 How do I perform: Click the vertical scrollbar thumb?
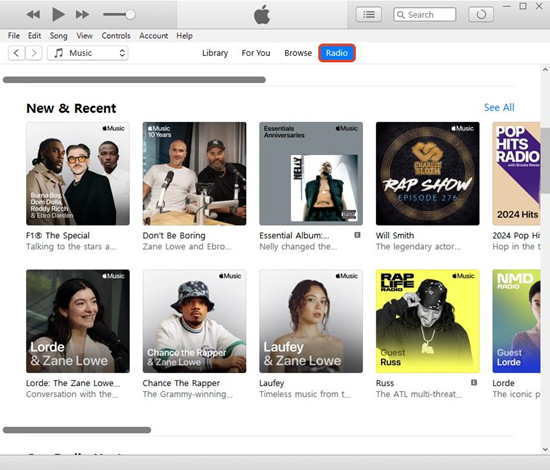tap(545, 161)
